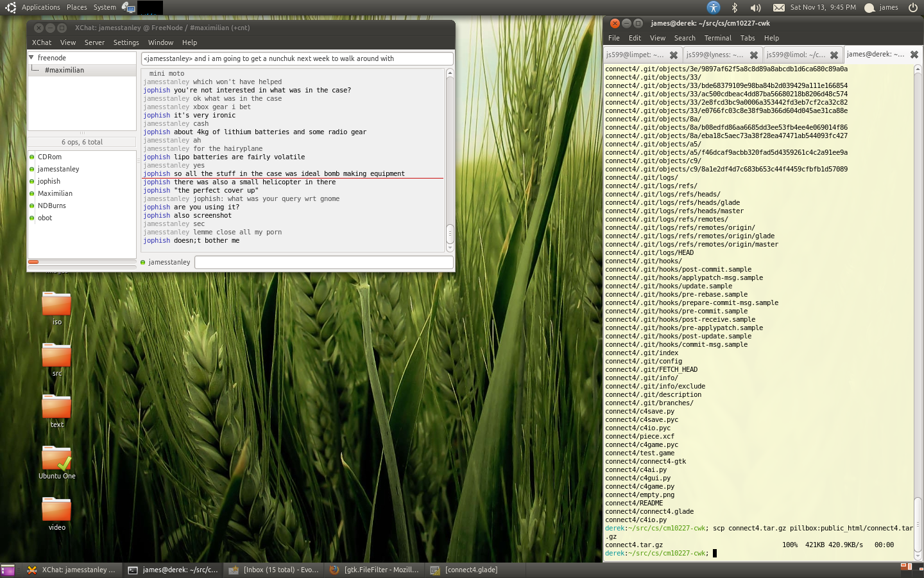Switch to the js599@limol terminal tab
The width and height of the screenshot is (924, 578).
point(796,55)
